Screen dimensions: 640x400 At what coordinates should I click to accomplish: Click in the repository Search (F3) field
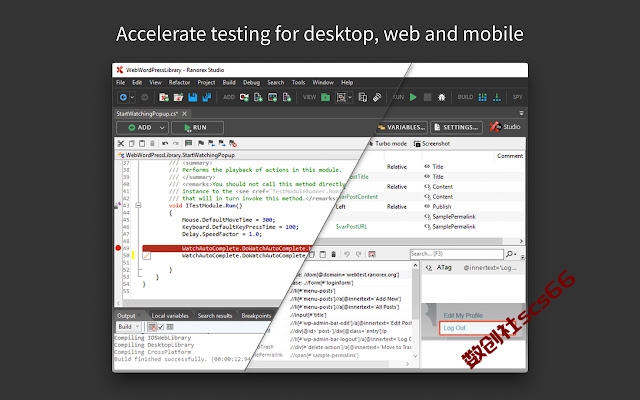click(456, 254)
